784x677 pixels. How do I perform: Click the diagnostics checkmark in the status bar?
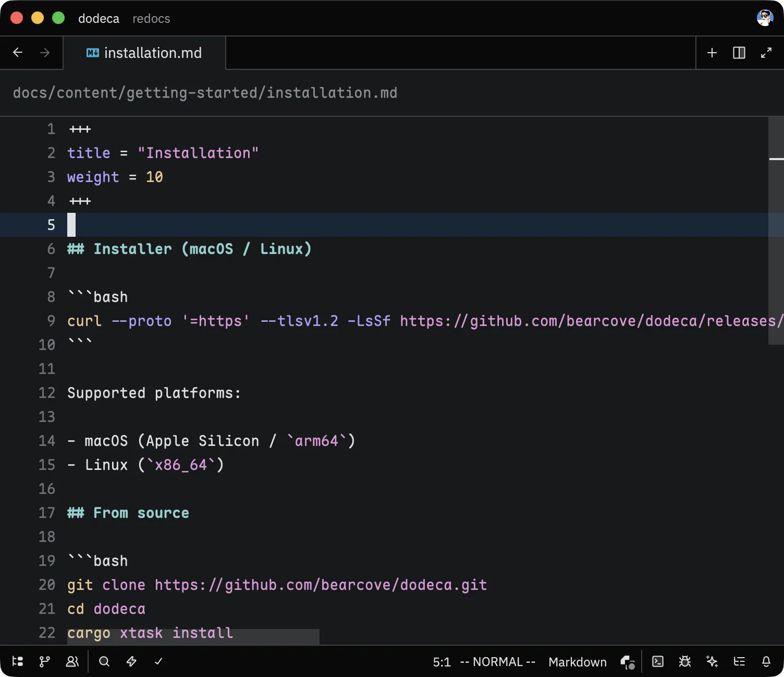158,661
